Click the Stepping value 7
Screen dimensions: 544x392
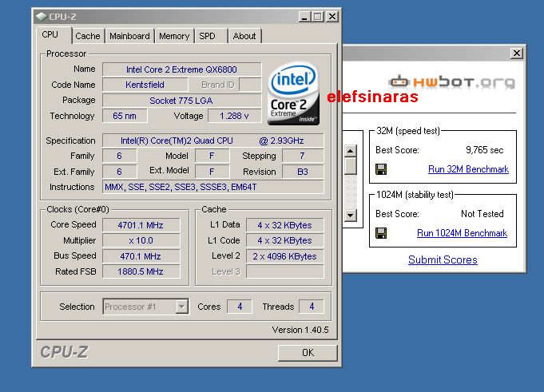pos(303,156)
